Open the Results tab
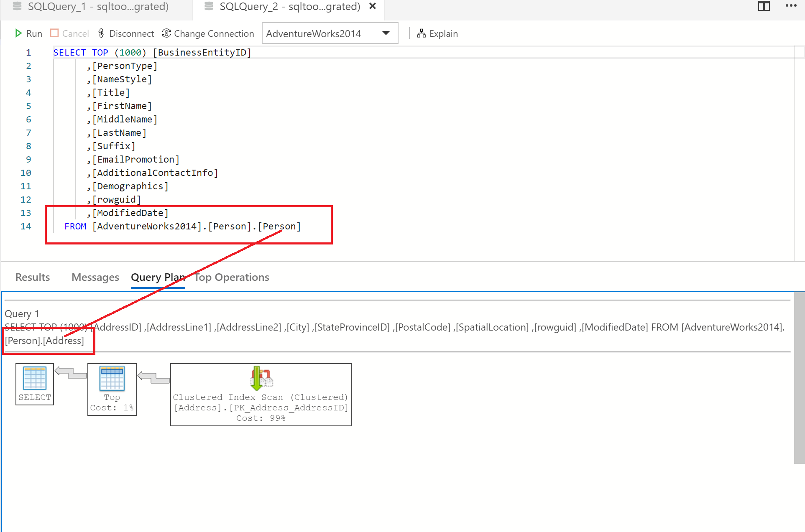 click(x=33, y=277)
